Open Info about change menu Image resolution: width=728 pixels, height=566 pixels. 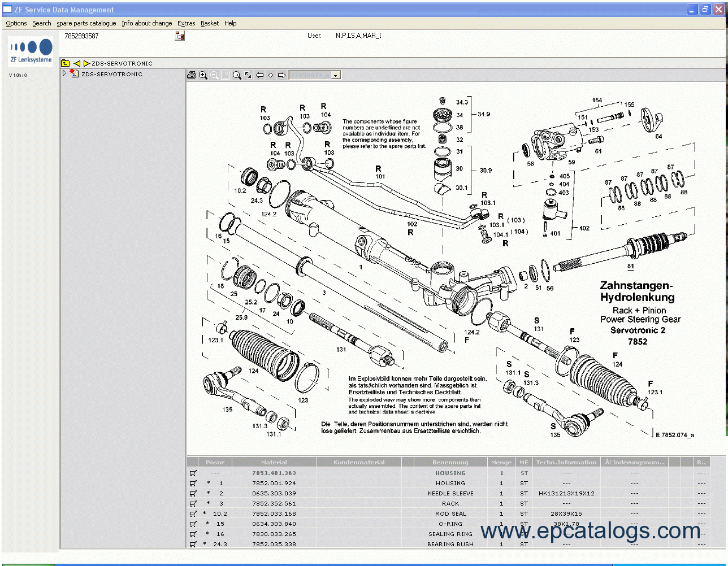tap(147, 23)
